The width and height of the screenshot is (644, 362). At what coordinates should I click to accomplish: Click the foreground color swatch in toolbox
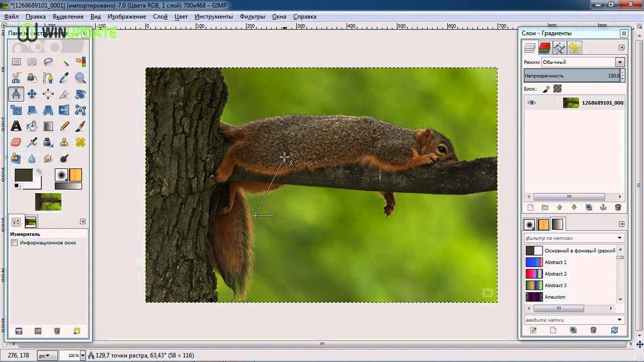click(24, 175)
